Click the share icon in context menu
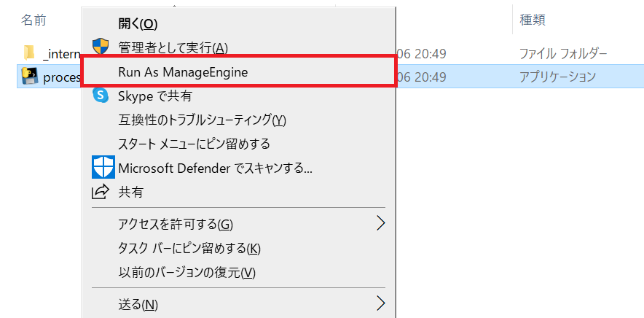644x318 pixels. (100, 193)
